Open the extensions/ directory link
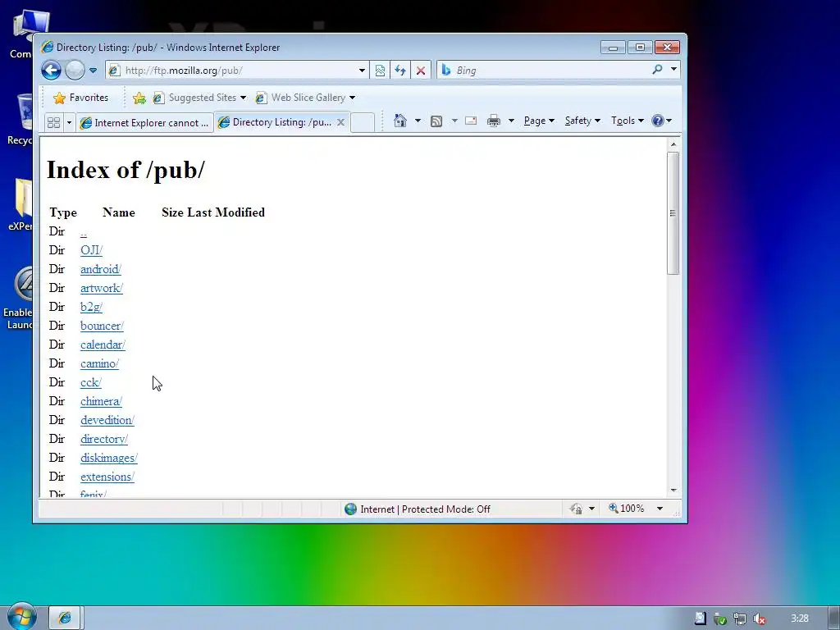Screen dimensions: 840x630 [x=107, y=477]
